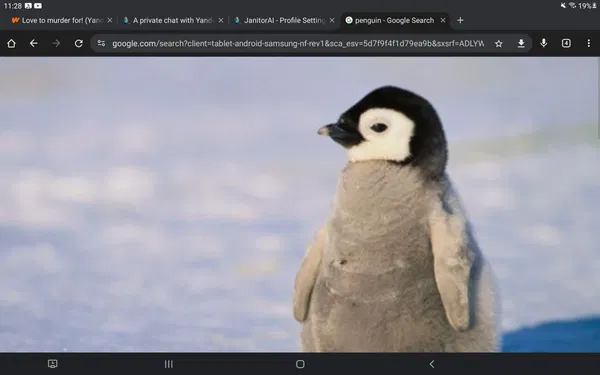Tap the Chrome home icon
Viewport: 600px width, 375px height.
tap(11, 44)
